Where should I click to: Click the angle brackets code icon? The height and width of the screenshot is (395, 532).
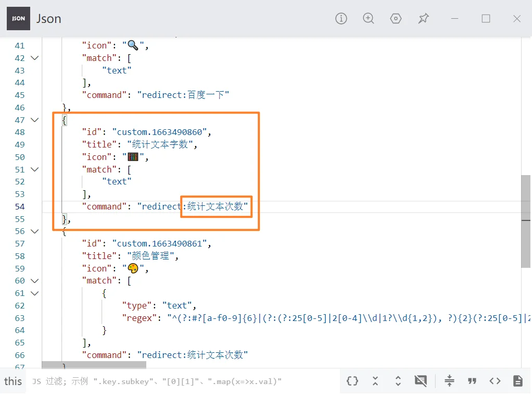(x=495, y=381)
